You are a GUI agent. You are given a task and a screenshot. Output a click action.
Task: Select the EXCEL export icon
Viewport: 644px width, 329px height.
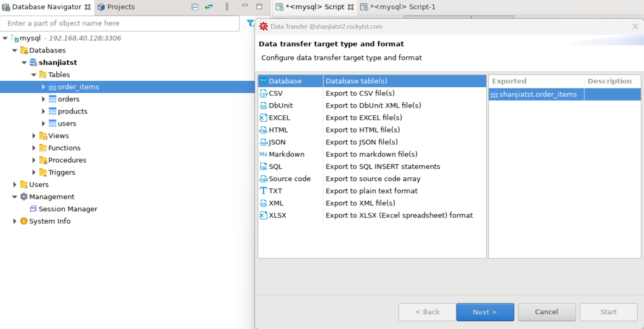pyautogui.click(x=263, y=118)
